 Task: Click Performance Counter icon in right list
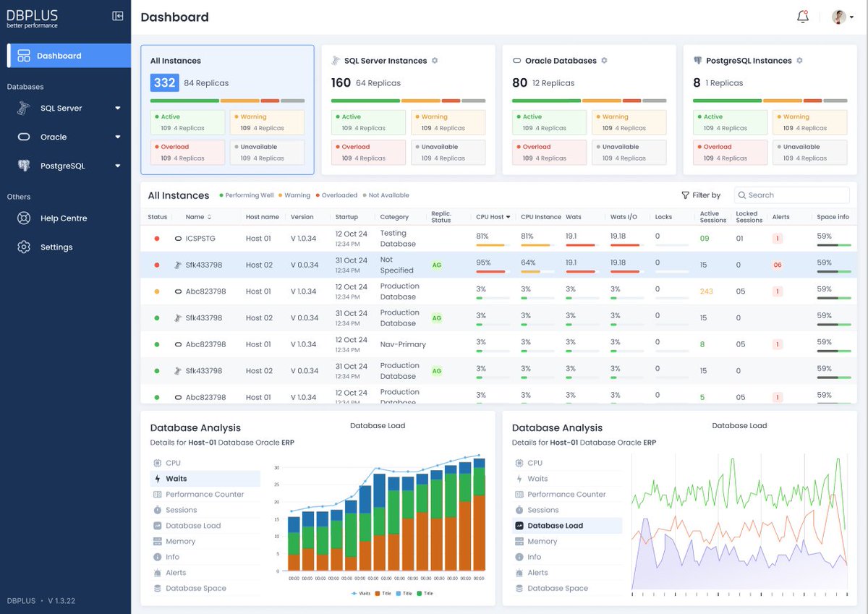tap(519, 495)
